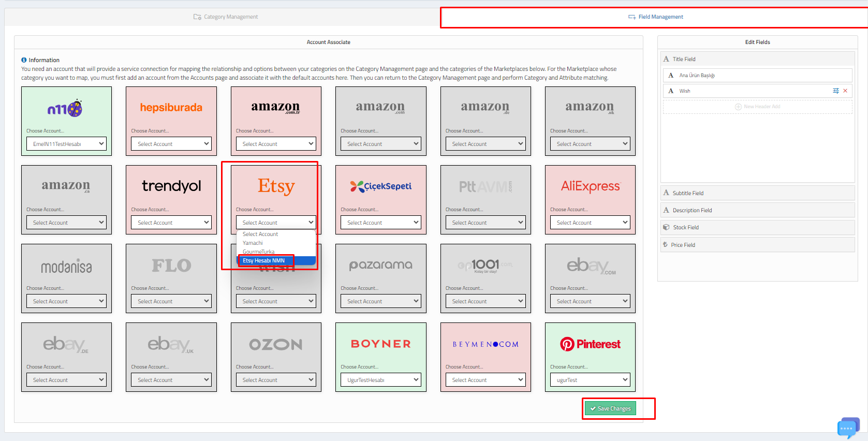Click the Wish header settings sliders icon

tap(835, 91)
